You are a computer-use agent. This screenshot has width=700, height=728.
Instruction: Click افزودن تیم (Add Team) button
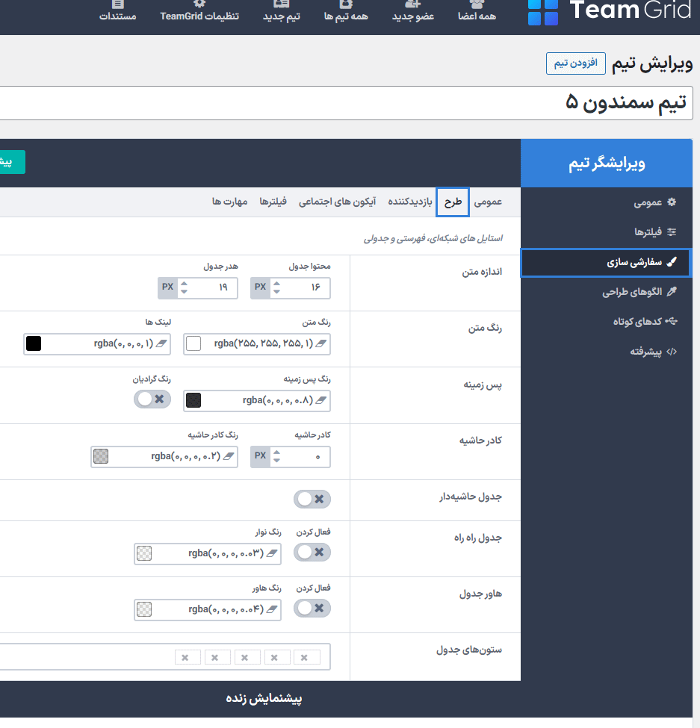coord(576,63)
